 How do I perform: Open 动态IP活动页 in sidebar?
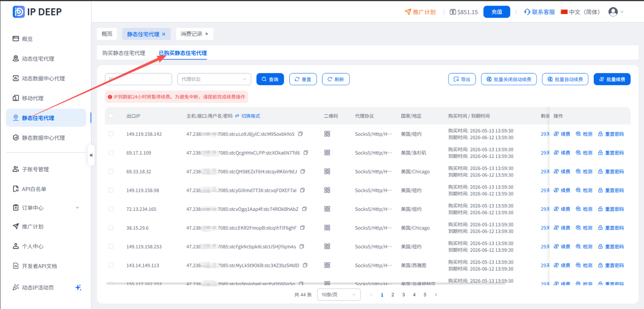pyautogui.click(x=33, y=287)
